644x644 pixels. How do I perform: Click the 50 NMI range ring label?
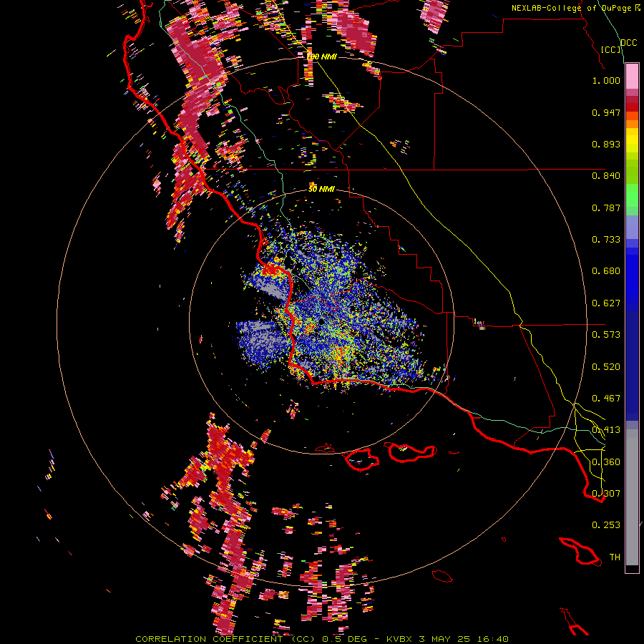pyautogui.click(x=321, y=190)
